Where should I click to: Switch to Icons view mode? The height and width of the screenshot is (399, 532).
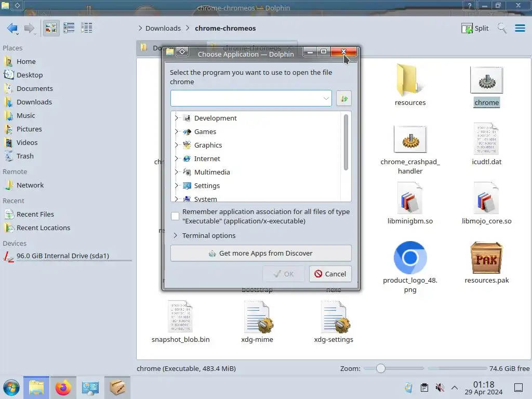(51, 28)
